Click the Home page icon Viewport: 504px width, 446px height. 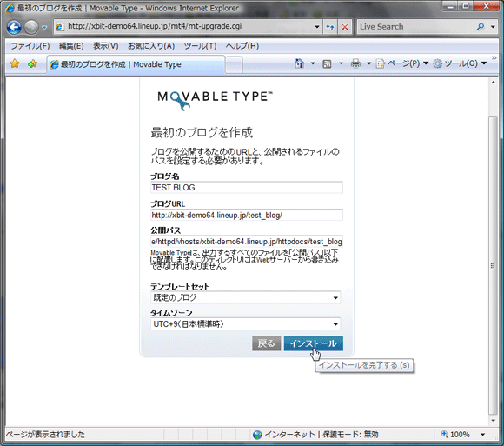point(299,63)
